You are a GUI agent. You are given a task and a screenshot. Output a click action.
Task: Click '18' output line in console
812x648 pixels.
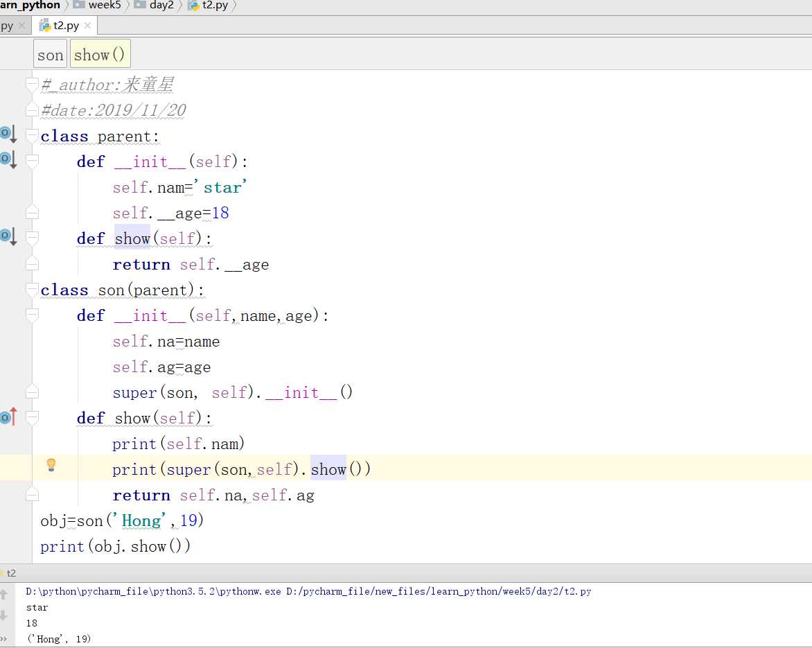[x=32, y=622]
